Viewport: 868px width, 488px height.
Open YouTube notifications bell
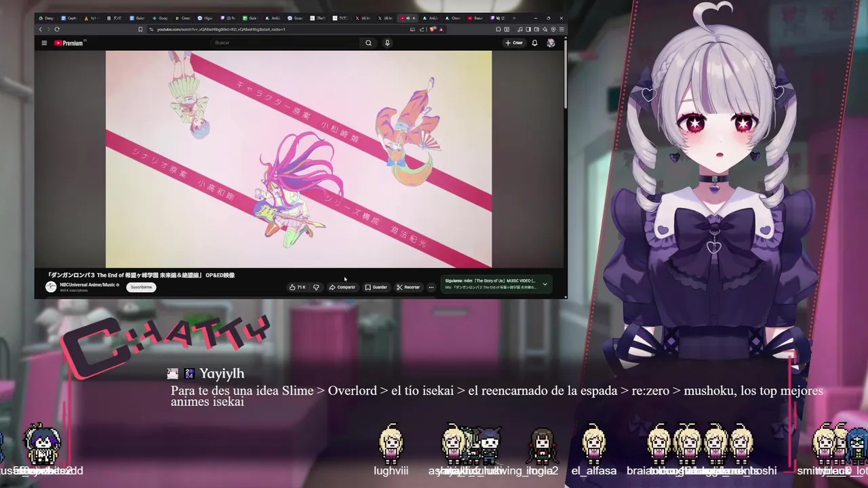[x=534, y=43]
